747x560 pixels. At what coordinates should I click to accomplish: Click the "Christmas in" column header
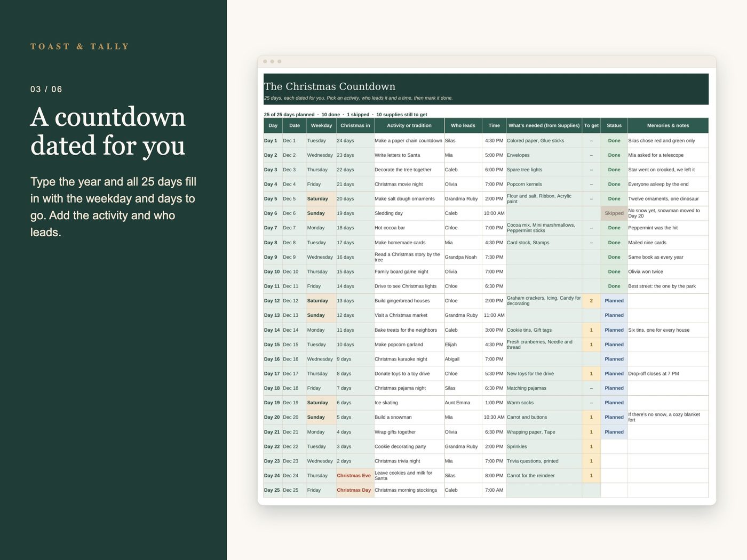[355, 126]
